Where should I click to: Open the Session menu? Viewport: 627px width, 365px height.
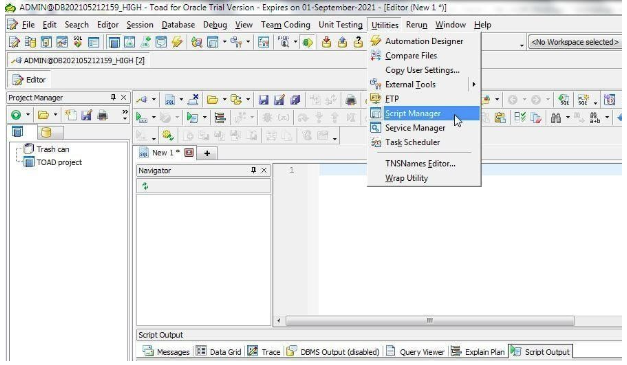140,25
